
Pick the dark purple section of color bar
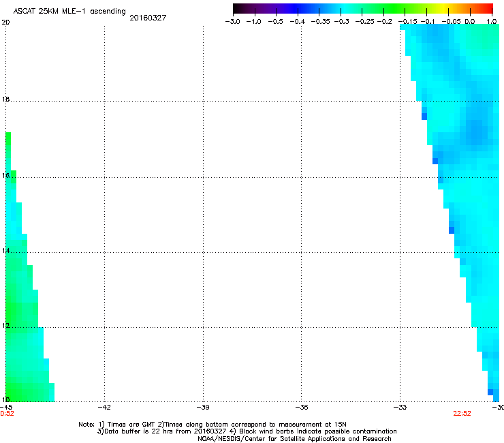(x=254, y=9)
